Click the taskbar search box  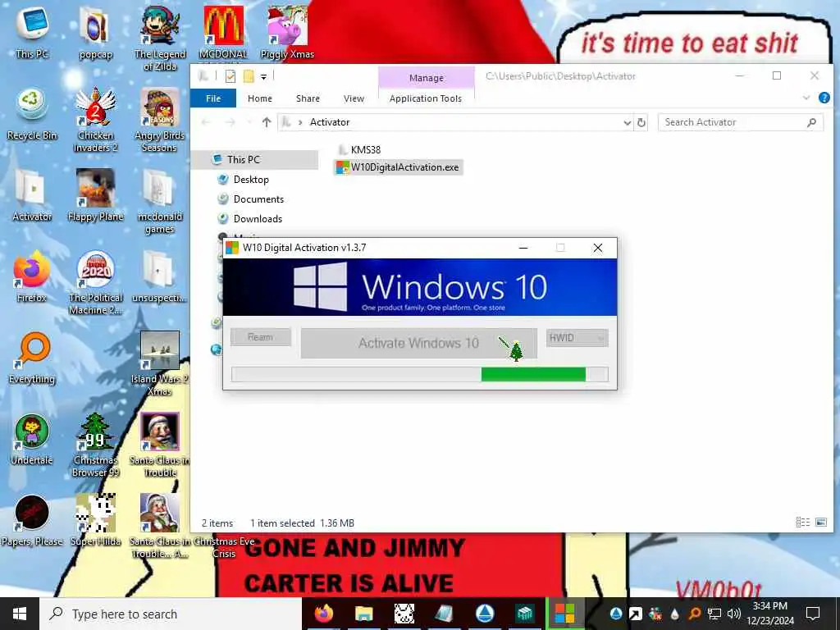pos(171,614)
